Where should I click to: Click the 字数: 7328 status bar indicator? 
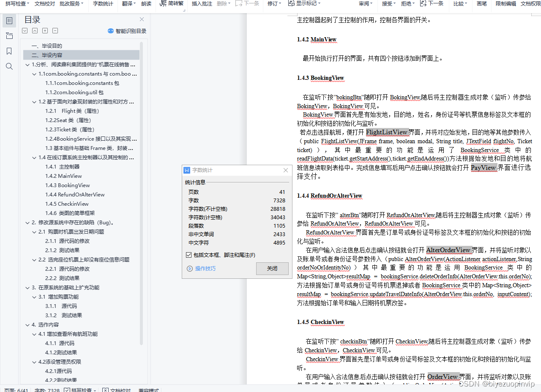coord(47,390)
